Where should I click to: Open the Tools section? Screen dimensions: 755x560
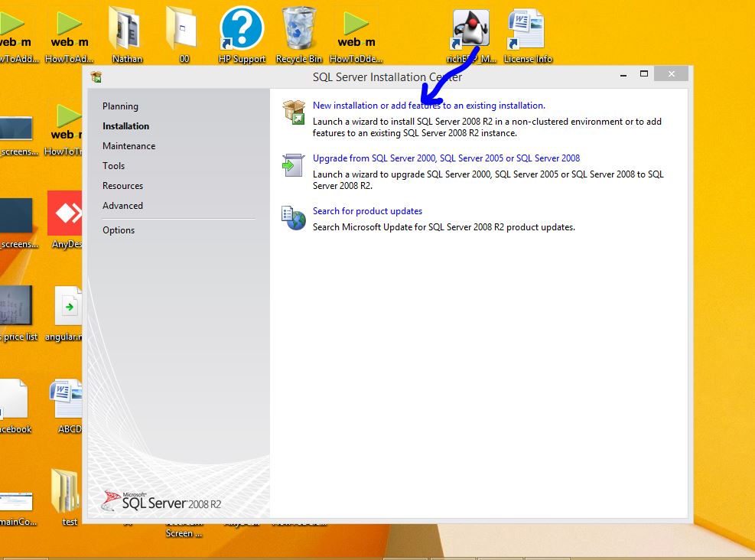[113, 166]
